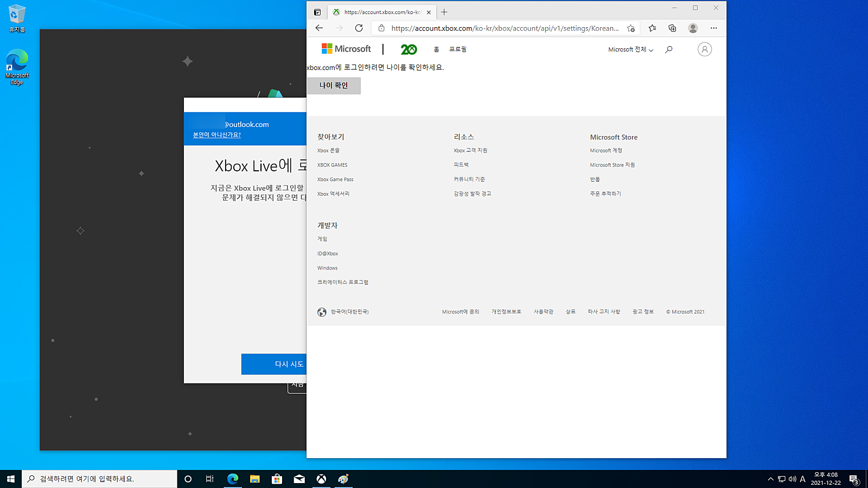868x488 pixels.
Task: Show hidden system tray icons
Action: [x=770, y=479]
